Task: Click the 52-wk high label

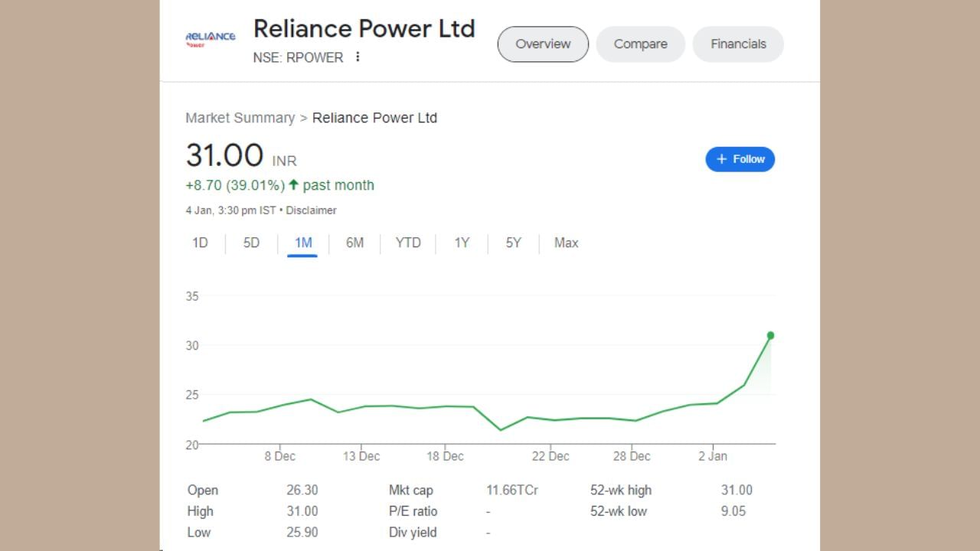Action: (x=621, y=491)
